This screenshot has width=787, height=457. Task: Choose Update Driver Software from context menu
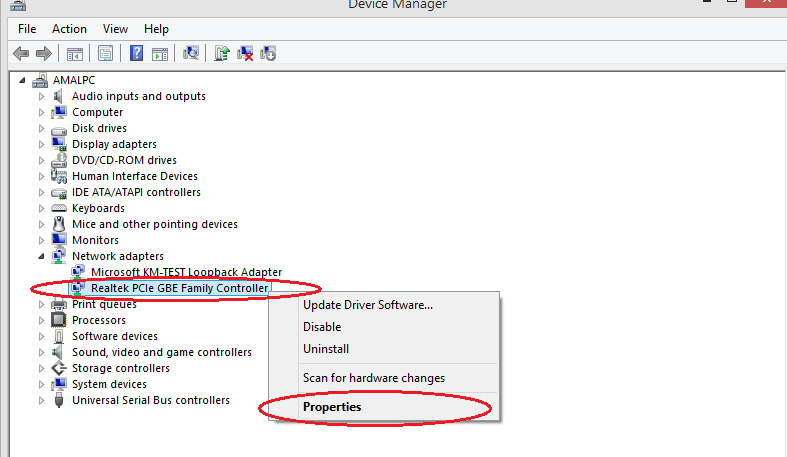click(383, 305)
